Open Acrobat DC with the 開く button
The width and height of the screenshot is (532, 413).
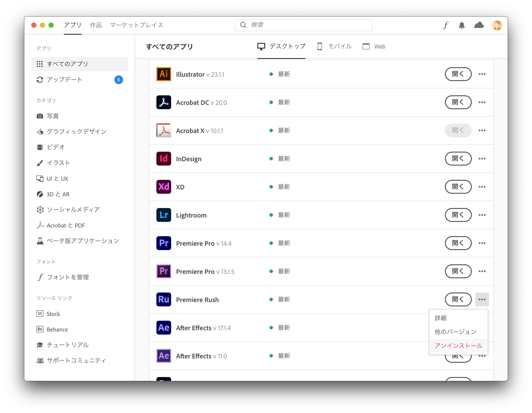click(x=458, y=102)
